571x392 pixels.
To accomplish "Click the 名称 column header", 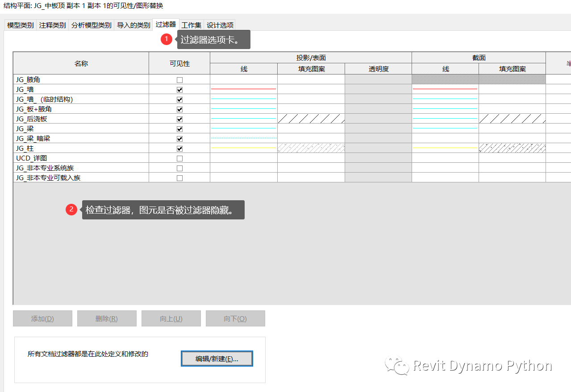I will [81, 63].
